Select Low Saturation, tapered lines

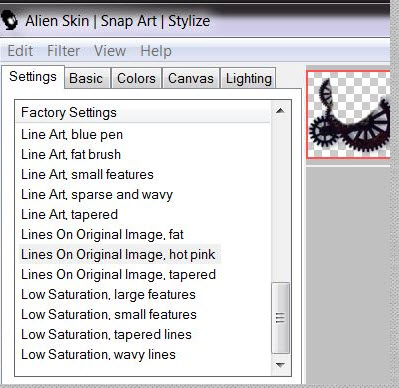[x=106, y=335]
